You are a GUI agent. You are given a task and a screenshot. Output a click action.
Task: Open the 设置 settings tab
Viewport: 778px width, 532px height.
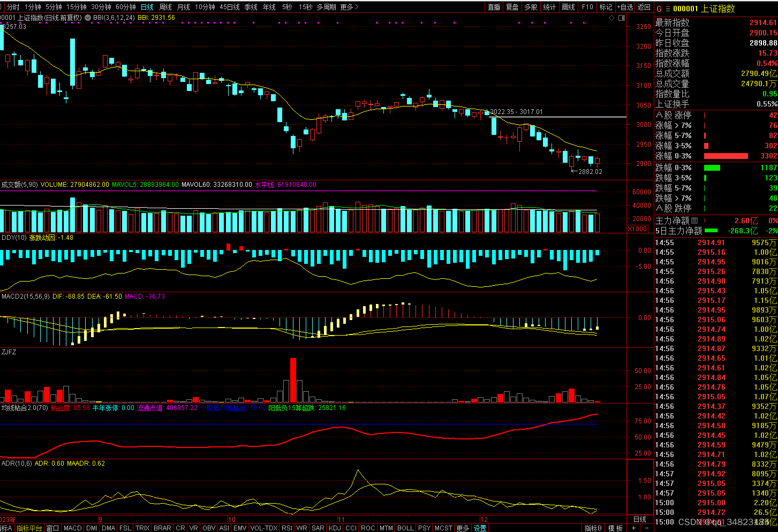(480, 528)
